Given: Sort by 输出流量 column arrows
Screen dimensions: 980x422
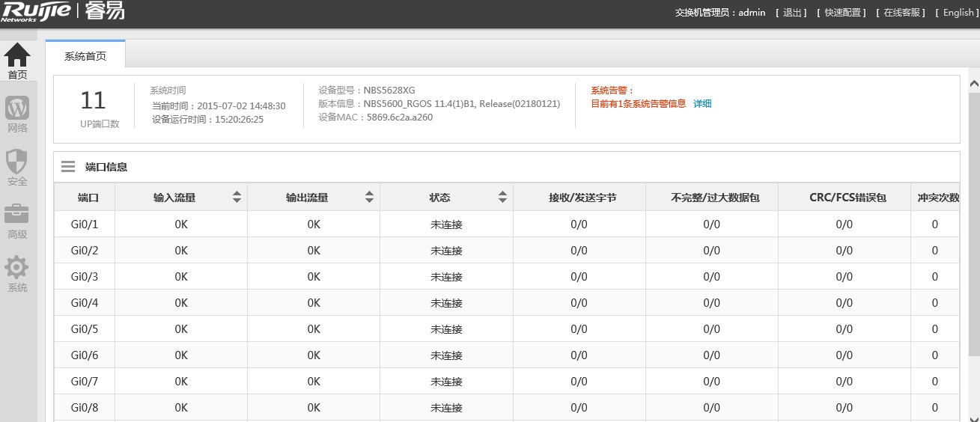Looking at the screenshot, I should click(370, 198).
